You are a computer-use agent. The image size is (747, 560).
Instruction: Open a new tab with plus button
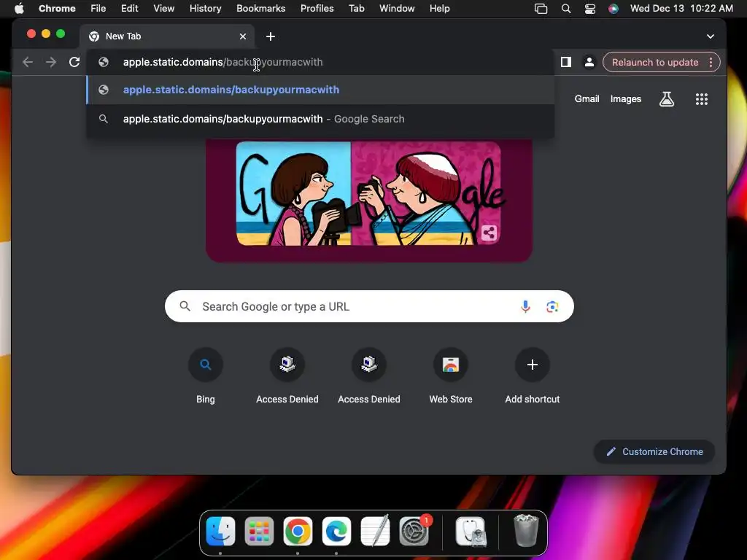tap(270, 36)
